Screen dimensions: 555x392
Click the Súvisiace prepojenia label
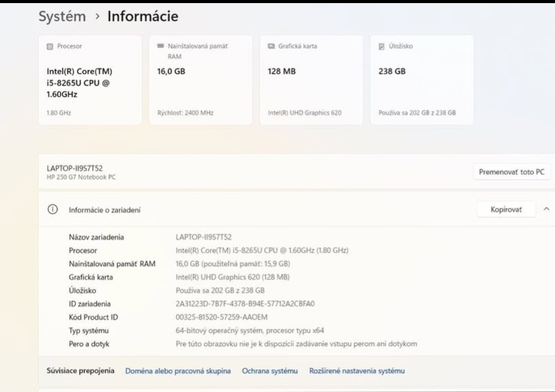tap(80, 370)
